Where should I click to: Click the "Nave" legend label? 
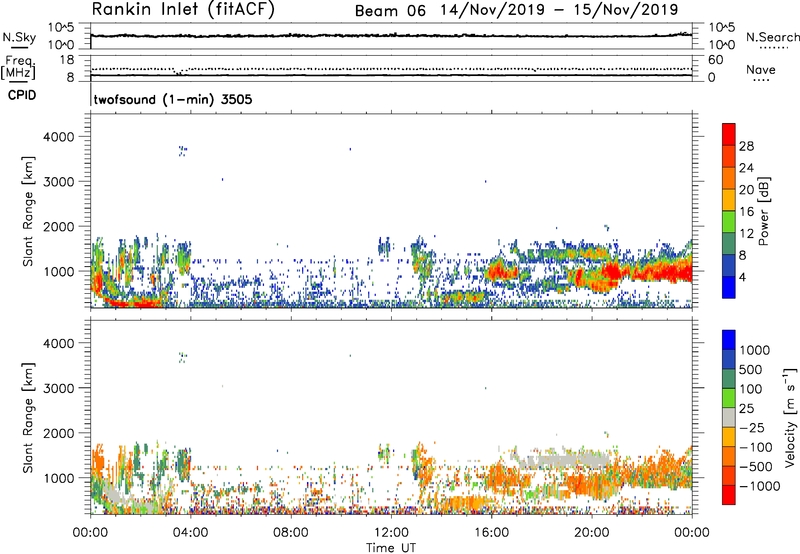[761, 69]
